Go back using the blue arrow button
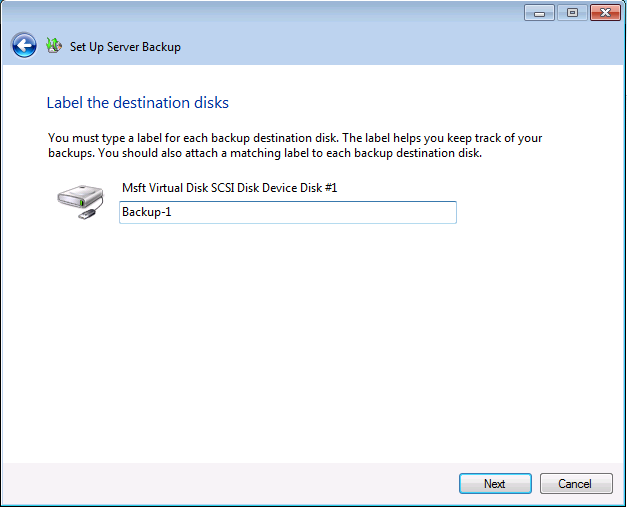 24,46
